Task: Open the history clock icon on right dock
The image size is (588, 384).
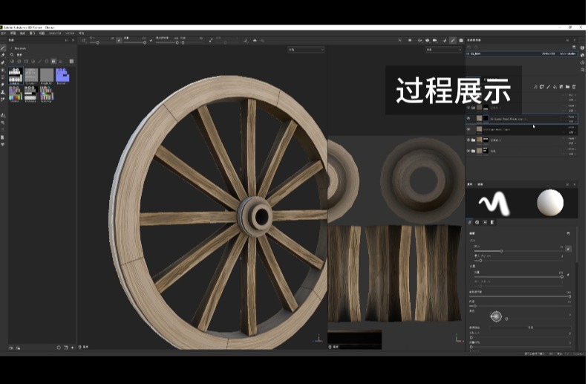Action: [x=583, y=62]
